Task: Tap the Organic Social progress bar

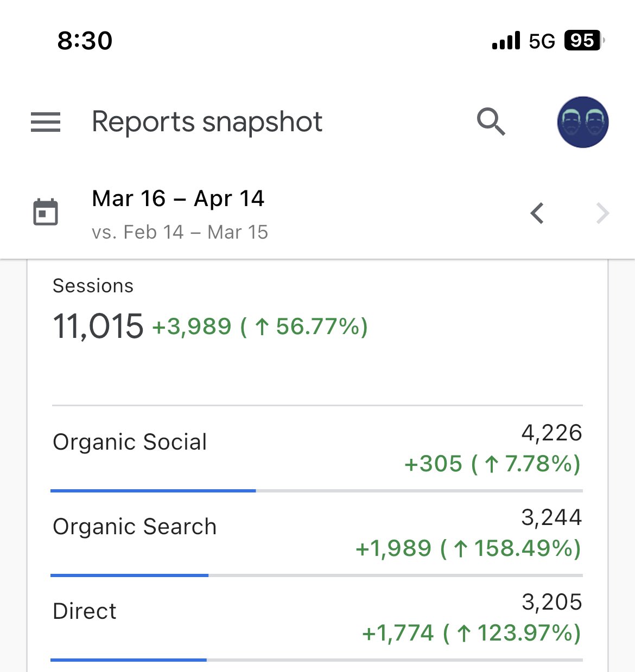Action: (x=317, y=491)
